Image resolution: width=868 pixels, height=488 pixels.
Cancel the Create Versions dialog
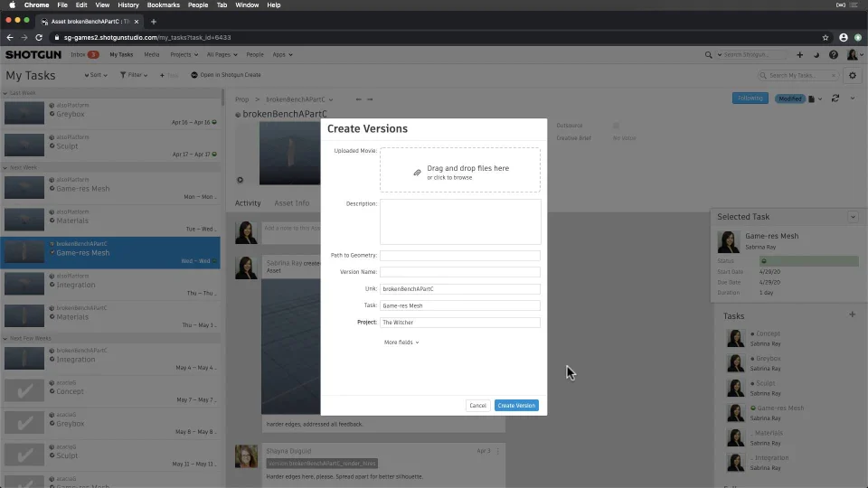click(x=477, y=406)
